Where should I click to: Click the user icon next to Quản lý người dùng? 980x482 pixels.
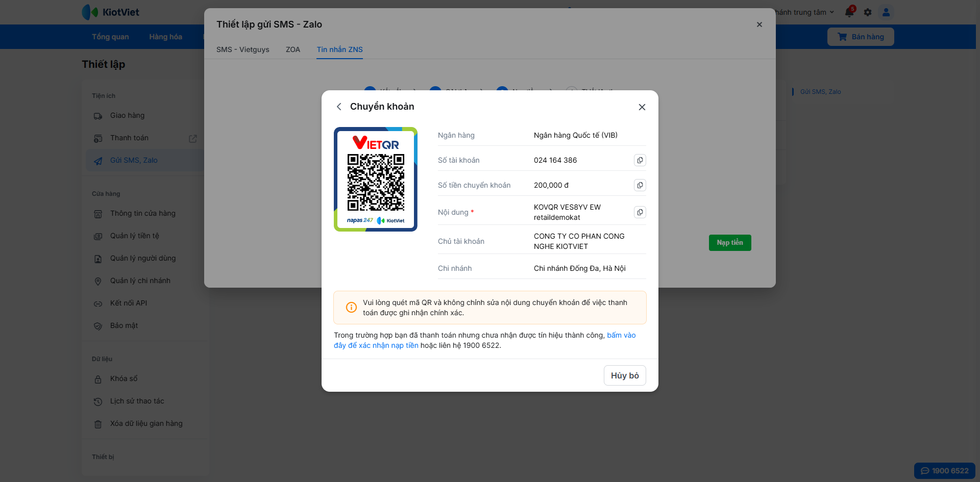(98, 259)
